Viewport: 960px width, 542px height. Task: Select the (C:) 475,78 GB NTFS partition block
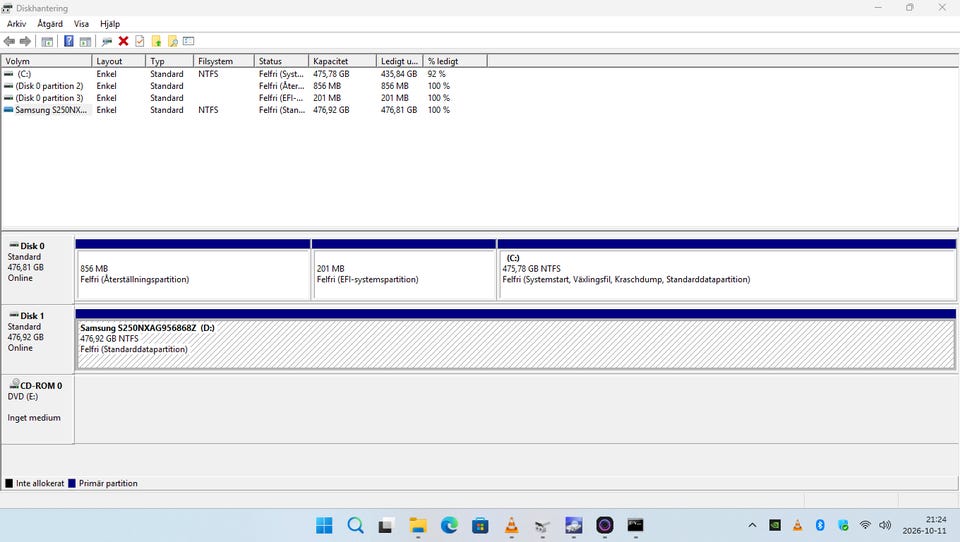727,269
